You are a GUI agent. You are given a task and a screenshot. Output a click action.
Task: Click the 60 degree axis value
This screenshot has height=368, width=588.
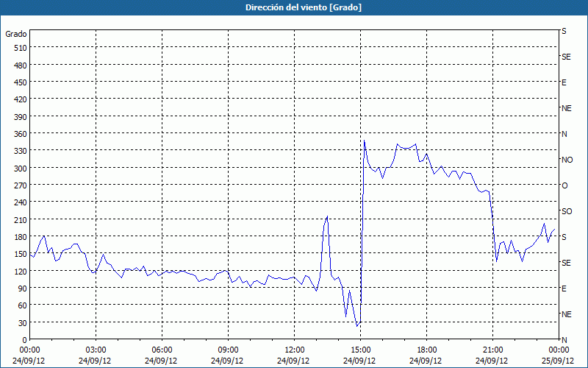[x=23, y=305]
